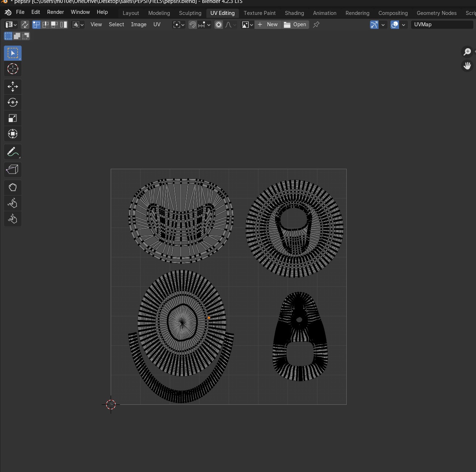Set selection mode to subtract

pyautogui.click(x=26, y=36)
